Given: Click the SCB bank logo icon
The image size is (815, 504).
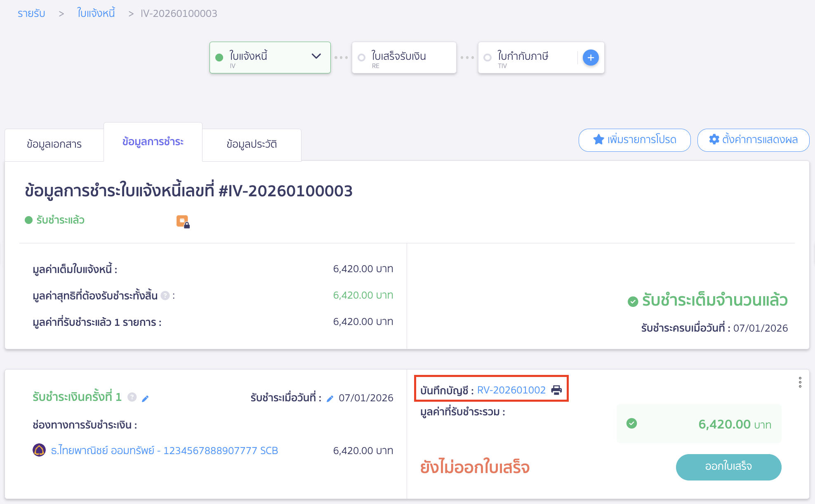Looking at the screenshot, I should click(x=39, y=450).
